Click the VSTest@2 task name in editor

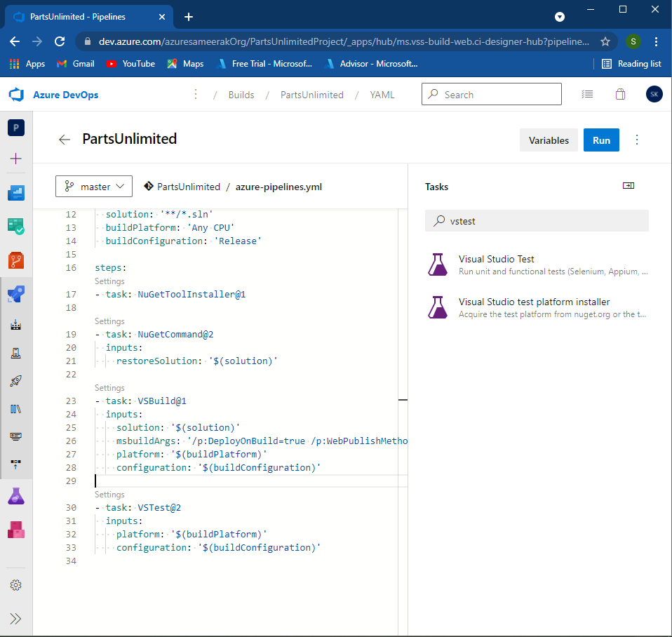[159, 507]
